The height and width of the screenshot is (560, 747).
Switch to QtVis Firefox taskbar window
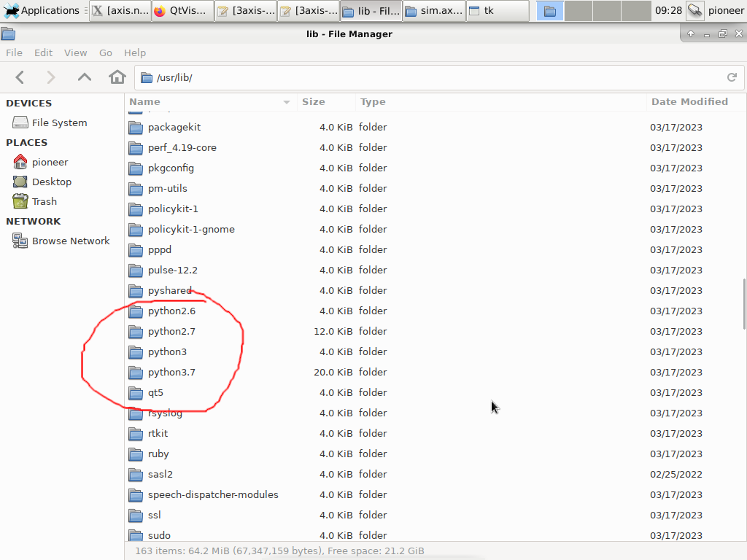coord(183,11)
